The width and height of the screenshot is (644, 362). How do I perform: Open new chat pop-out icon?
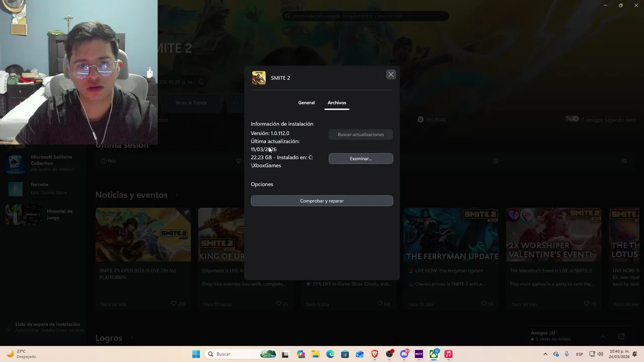pyautogui.click(x=621, y=336)
